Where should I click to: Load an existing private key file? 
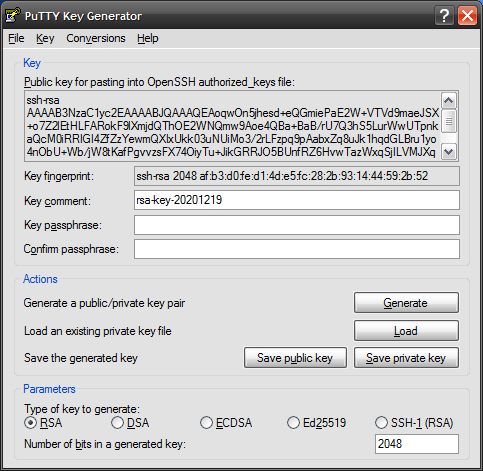click(x=406, y=331)
